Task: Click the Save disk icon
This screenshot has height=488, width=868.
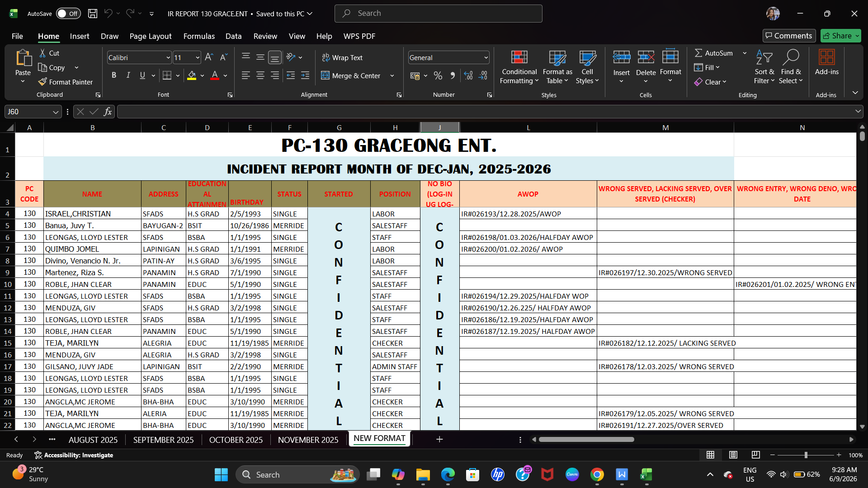Action: point(93,14)
